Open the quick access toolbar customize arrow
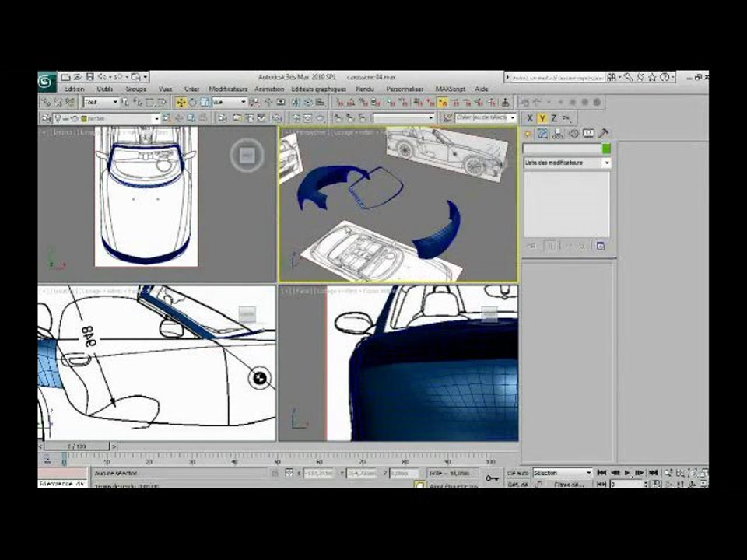Image resolution: width=747 pixels, height=560 pixels. (x=146, y=77)
